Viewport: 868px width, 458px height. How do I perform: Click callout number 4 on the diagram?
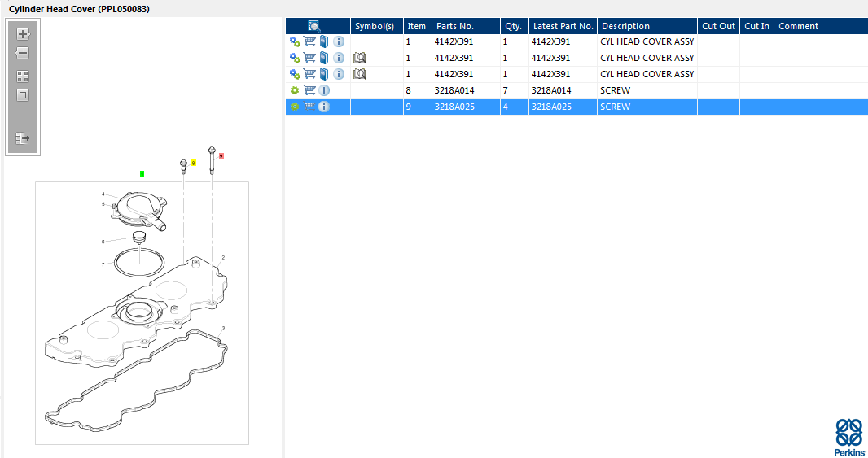click(x=103, y=194)
